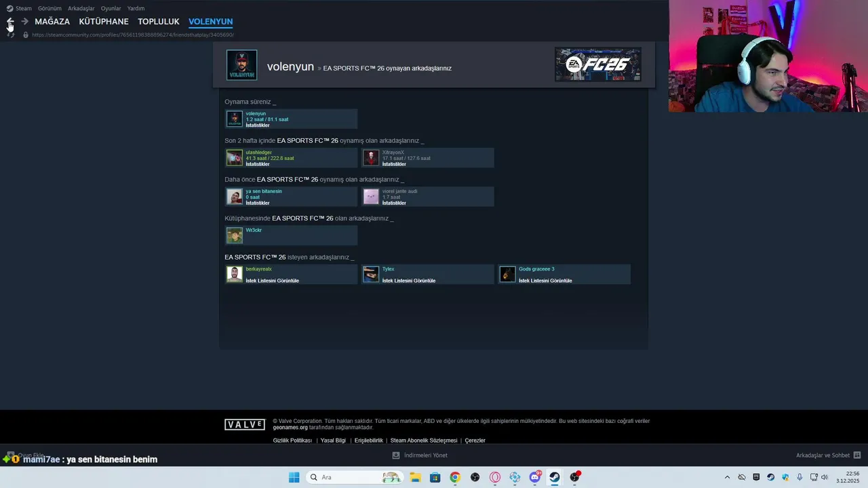
Task: Open İstatistikler for volenyun
Action: [x=258, y=125]
